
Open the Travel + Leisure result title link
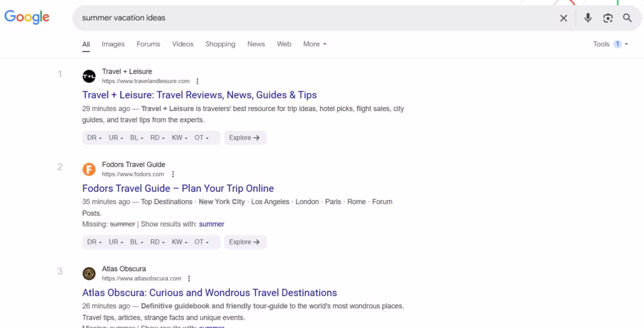(199, 95)
